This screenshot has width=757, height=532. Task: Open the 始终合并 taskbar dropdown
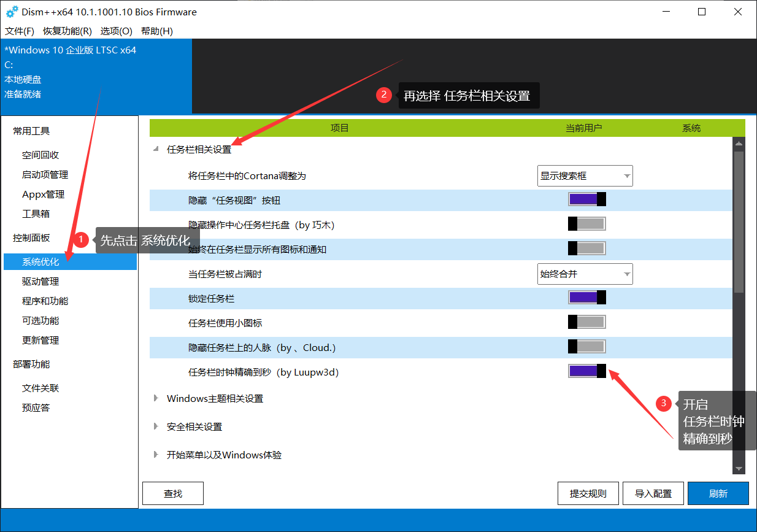(x=585, y=274)
